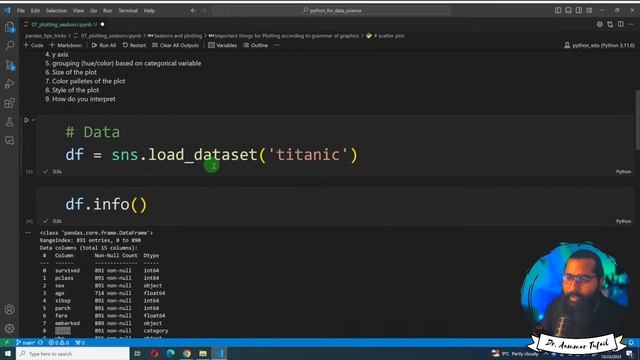Open the View menu
Screen dimensions: 640x360
pyautogui.click(x=78, y=11)
